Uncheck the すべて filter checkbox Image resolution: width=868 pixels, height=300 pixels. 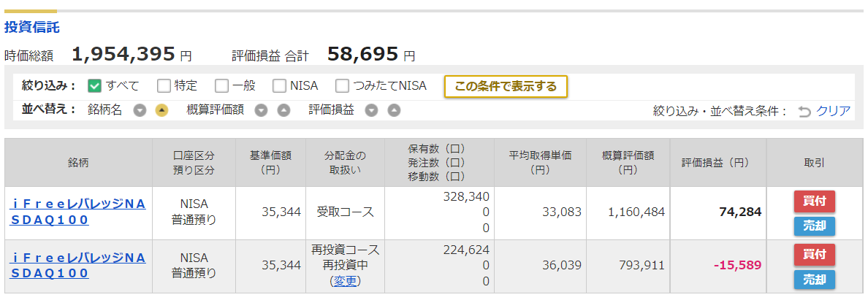point(95,86)
